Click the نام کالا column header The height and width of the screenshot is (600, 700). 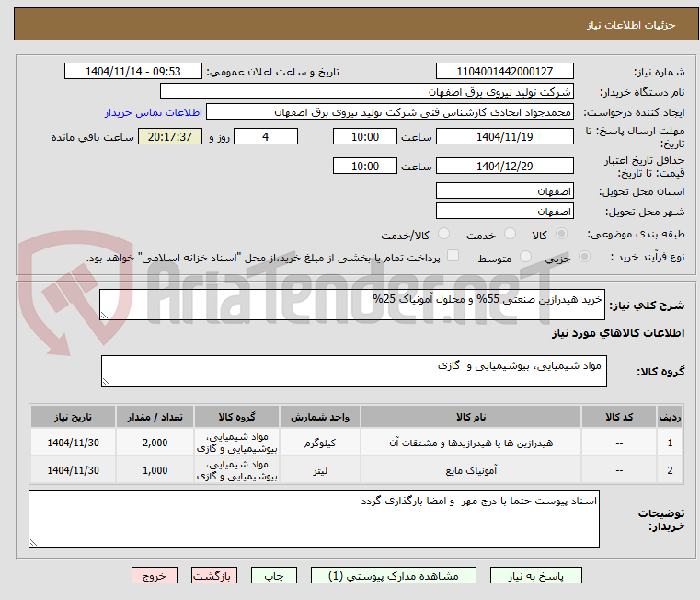click(471, 417)
